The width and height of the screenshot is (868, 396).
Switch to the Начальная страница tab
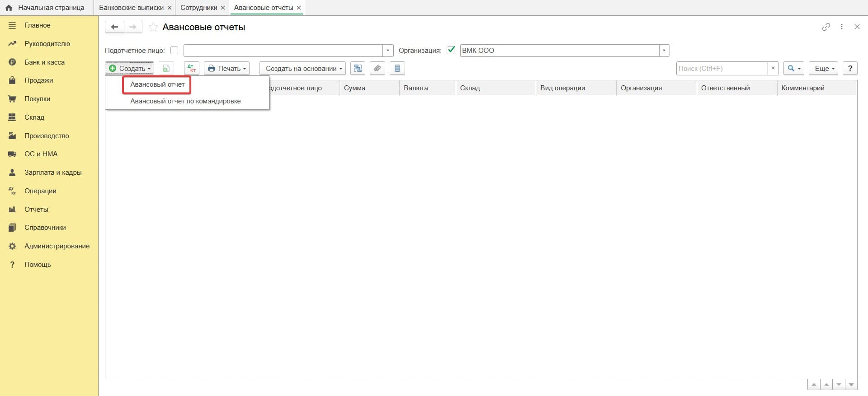[51, 8]
